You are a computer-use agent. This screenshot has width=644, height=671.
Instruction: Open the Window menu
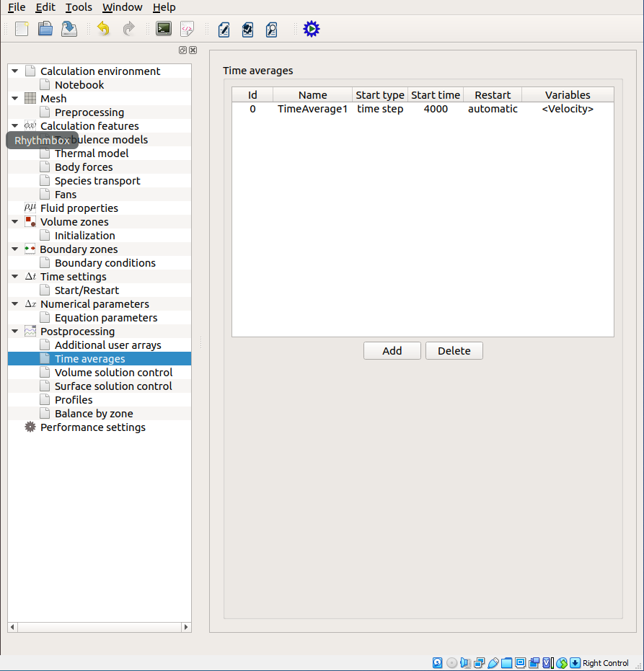[x=122, y=7]
